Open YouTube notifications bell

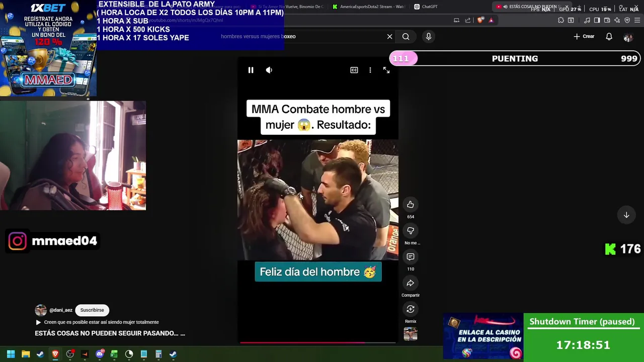tap(609, 37)
